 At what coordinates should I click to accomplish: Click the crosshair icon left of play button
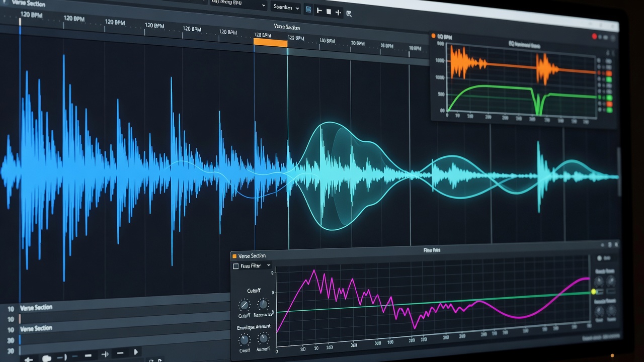tap(105, 354)
